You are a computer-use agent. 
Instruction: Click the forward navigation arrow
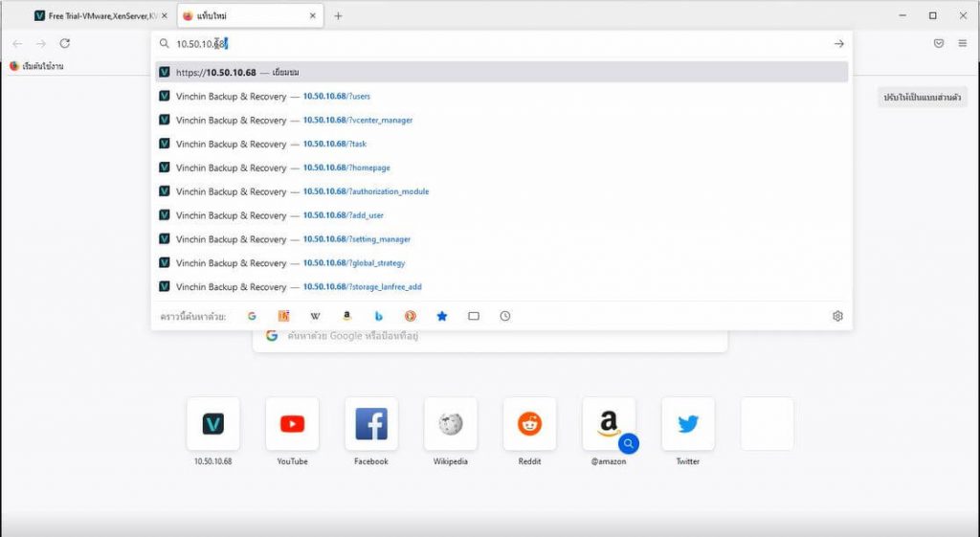pos(41,44)
